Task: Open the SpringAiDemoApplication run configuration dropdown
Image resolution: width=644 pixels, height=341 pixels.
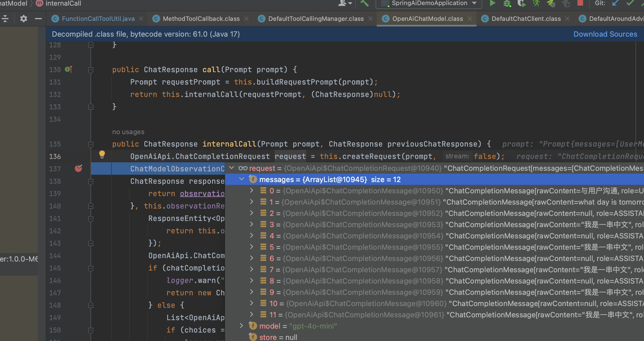Action: pyautogui.click(x=429, y=3)
